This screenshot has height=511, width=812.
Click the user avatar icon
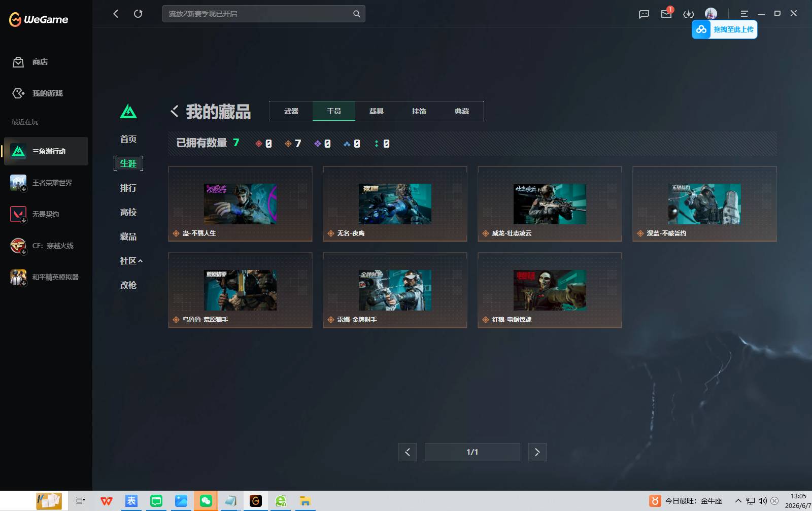(711, 14)
